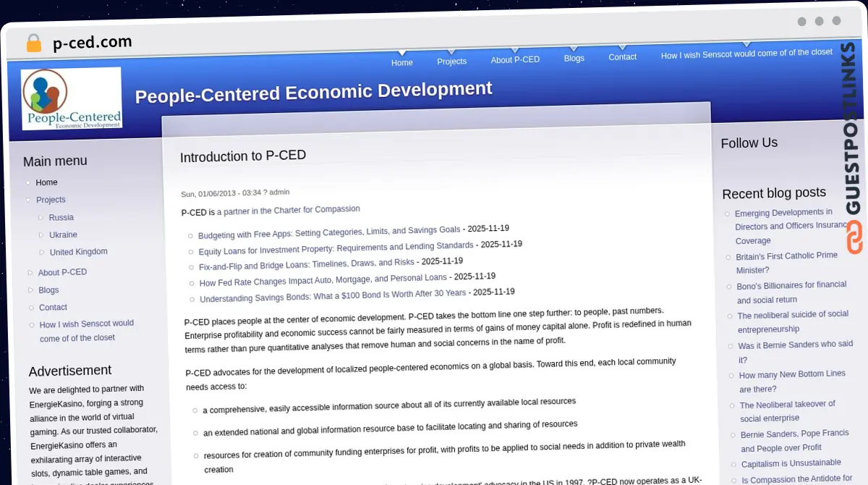Collapse the Projects section in the Main menu
The image size is (868, 485).
pyautogui.click(x=27, y=200)
